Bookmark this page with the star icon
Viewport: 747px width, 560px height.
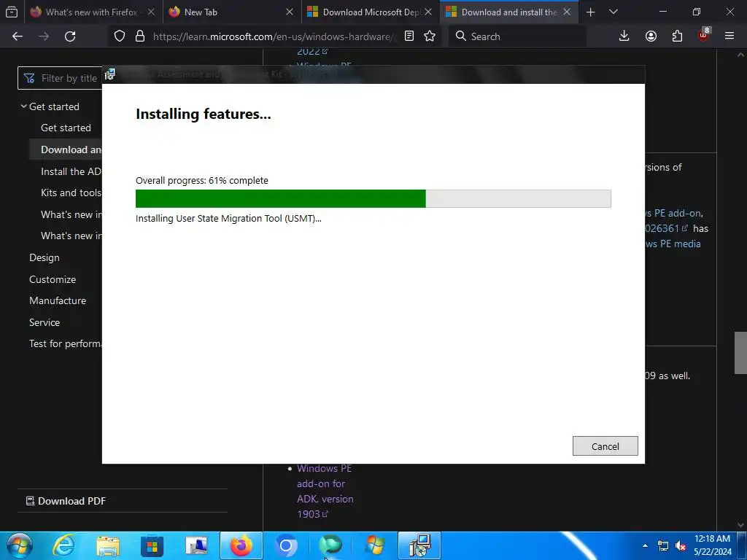pyautogui.click(x=430, y=36)
